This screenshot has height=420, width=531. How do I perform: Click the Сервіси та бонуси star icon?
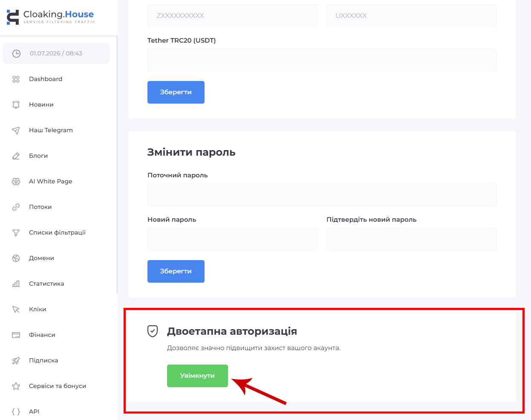16,386
